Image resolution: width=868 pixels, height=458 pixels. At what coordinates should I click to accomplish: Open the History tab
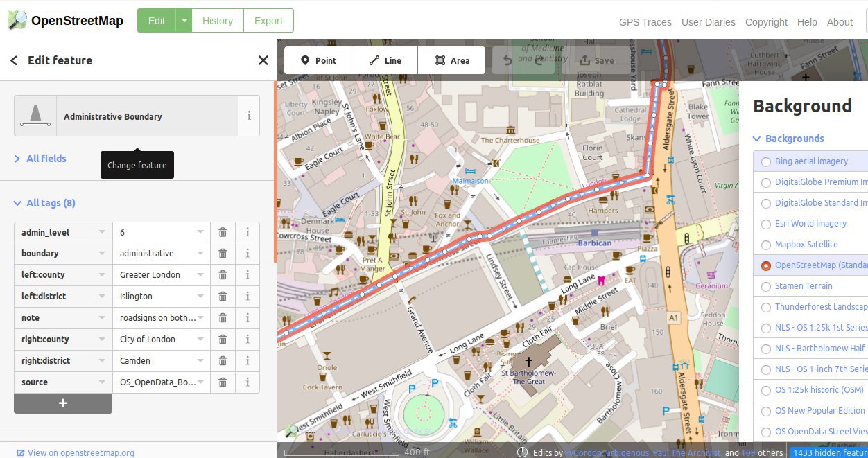click(x=218, y=21)
